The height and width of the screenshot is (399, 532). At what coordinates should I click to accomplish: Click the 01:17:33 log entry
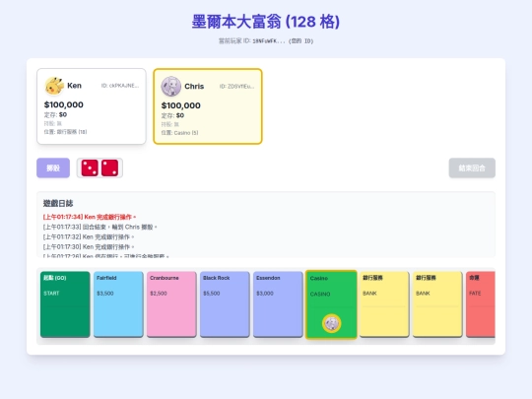click(100, 227)
